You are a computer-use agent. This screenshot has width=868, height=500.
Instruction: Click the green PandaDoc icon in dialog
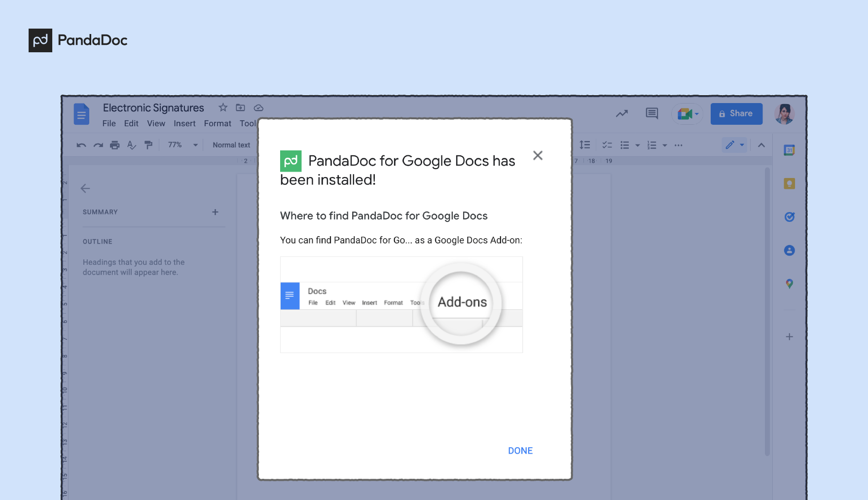tap(291, 161)
